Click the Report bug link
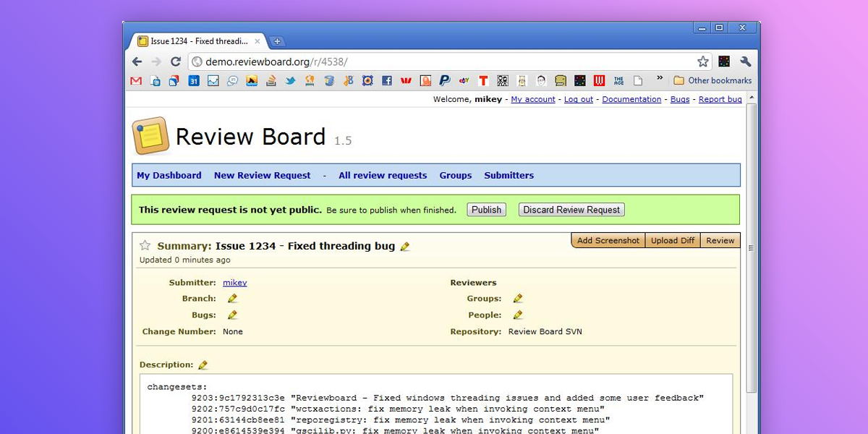868x434 pixels. pyautogui.click(x=720, y=100)
